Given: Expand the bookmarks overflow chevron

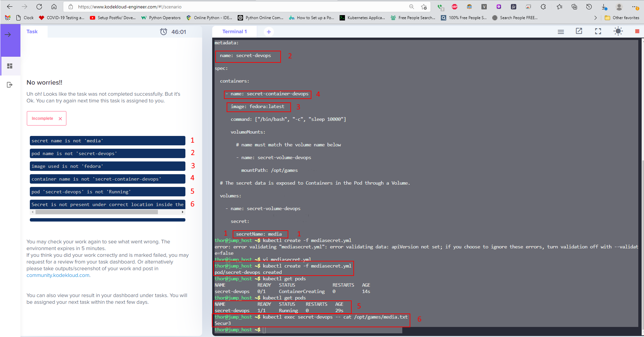Looking at the screenshot, I should 595,18.
